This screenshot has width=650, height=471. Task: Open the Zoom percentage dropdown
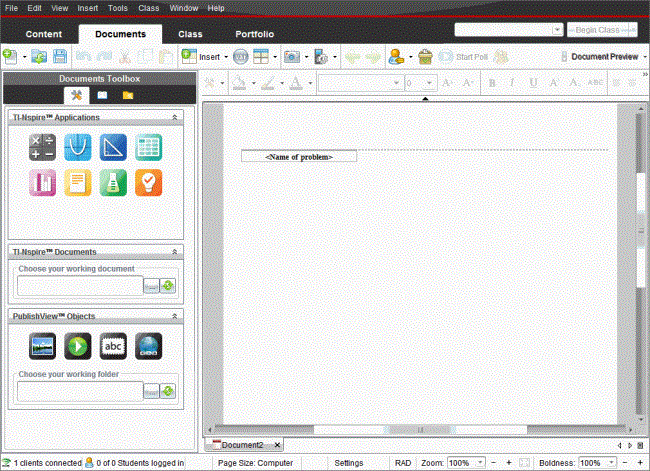click(x=481, y=464)
